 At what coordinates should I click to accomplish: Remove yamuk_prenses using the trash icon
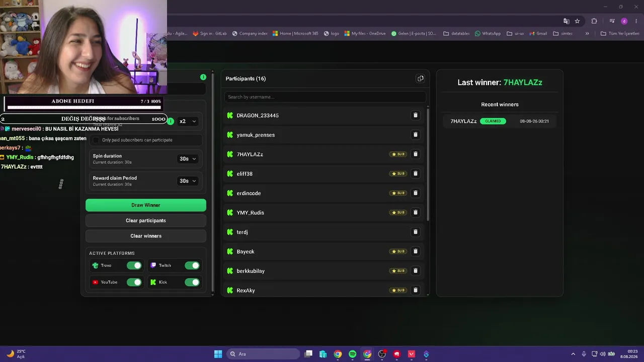[x=415, y=135]
